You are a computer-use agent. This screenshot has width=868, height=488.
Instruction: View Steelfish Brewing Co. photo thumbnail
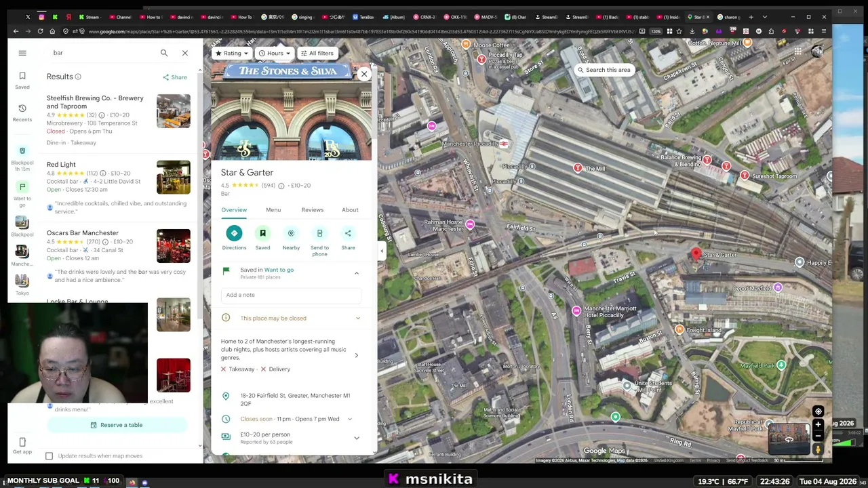(x=174, y=111)
